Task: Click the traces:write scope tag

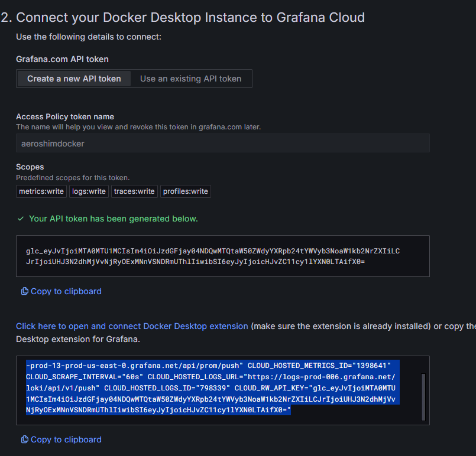Action: (x=134, y=191)
